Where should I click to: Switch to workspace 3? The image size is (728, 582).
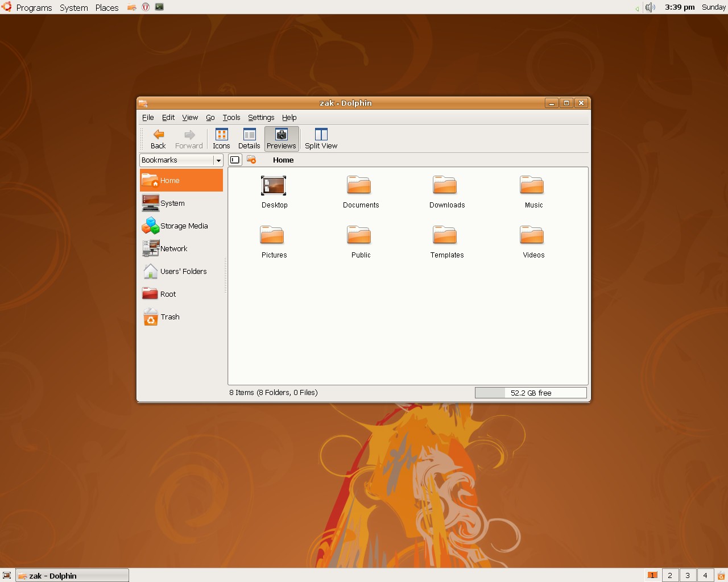(x=688, y=576)
